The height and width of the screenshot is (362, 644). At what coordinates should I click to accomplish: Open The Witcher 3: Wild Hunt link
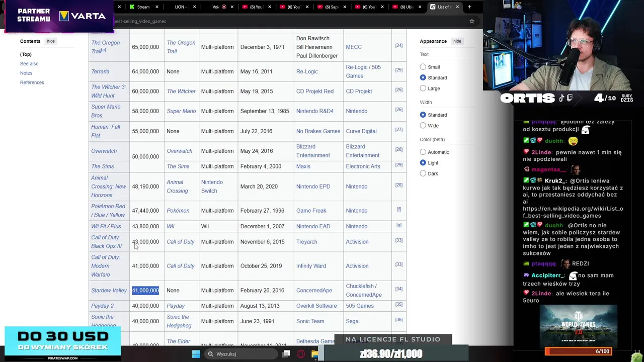(108, 91)
